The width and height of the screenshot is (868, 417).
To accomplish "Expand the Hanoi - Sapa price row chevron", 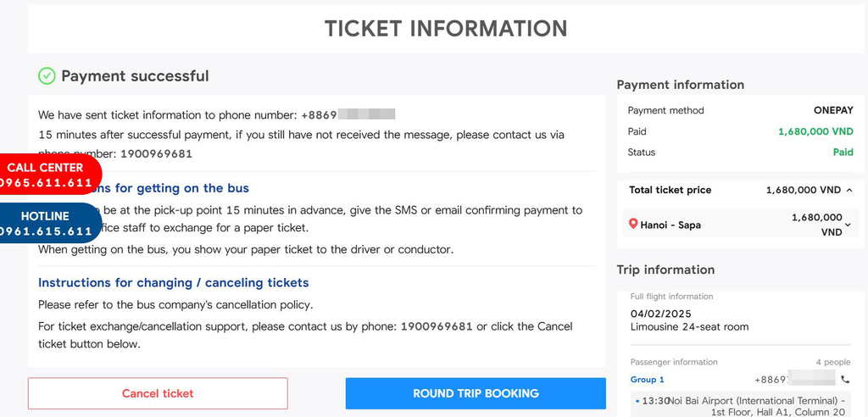I will [x=848, y=225].
